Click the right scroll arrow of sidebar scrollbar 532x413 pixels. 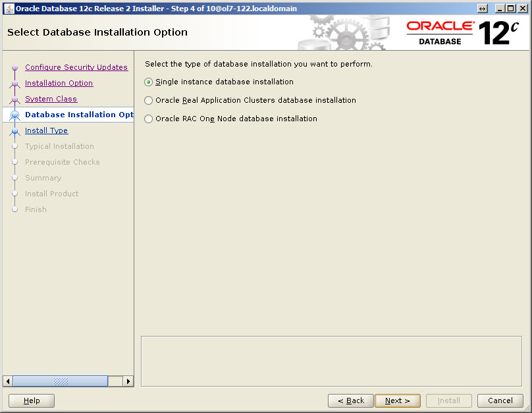click(x=128, y=381)
